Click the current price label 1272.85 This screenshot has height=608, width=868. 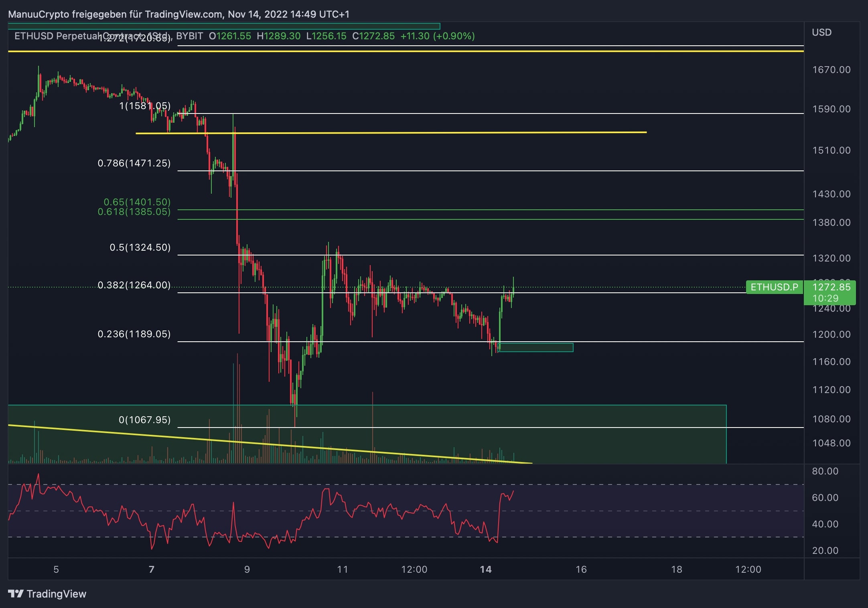pos(831,287)
